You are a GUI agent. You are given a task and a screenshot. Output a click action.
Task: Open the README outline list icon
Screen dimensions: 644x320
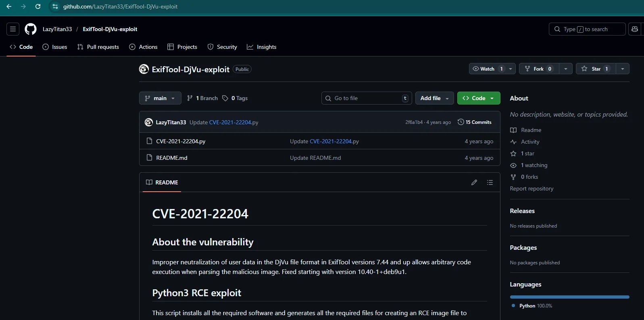[x=490, y=182]
